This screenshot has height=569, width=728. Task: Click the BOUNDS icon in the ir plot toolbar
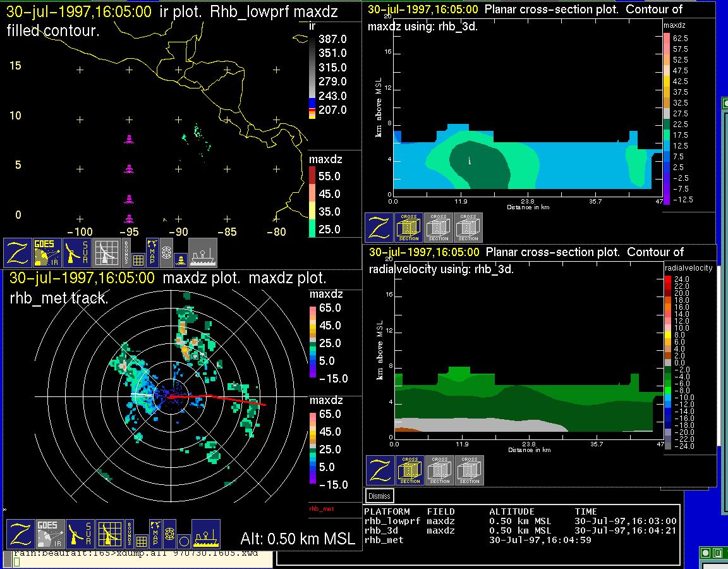coord(127,253)
